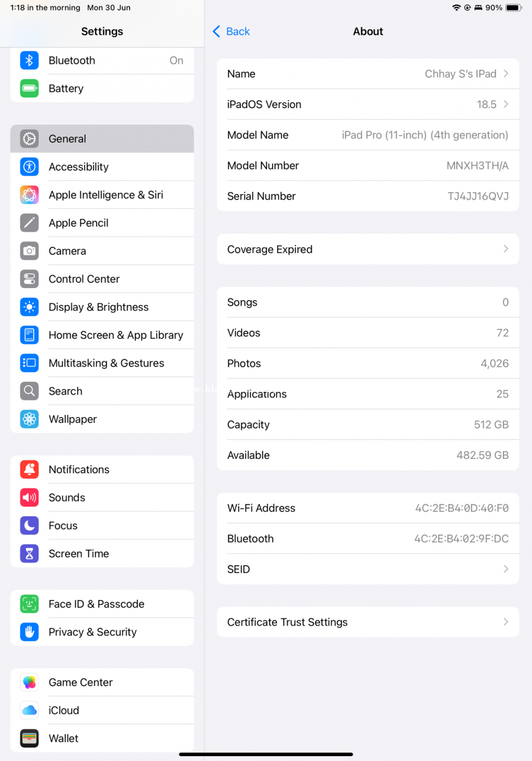Image resolution: width=532 pixels, height=761 pixels.
Task: Tap the Model Number value MNXH3TH/A
Action: pyautogui.click(x=478, y=165)
